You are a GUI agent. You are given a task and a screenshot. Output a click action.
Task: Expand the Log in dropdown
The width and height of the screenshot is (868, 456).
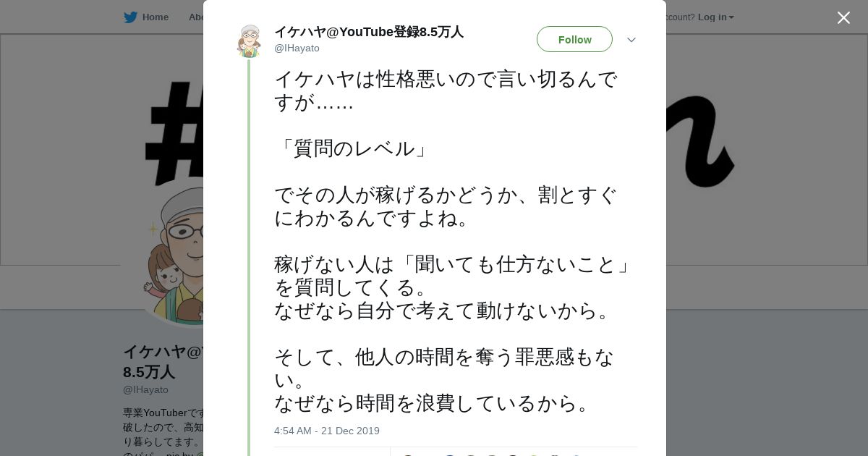(x=715, y=17)
